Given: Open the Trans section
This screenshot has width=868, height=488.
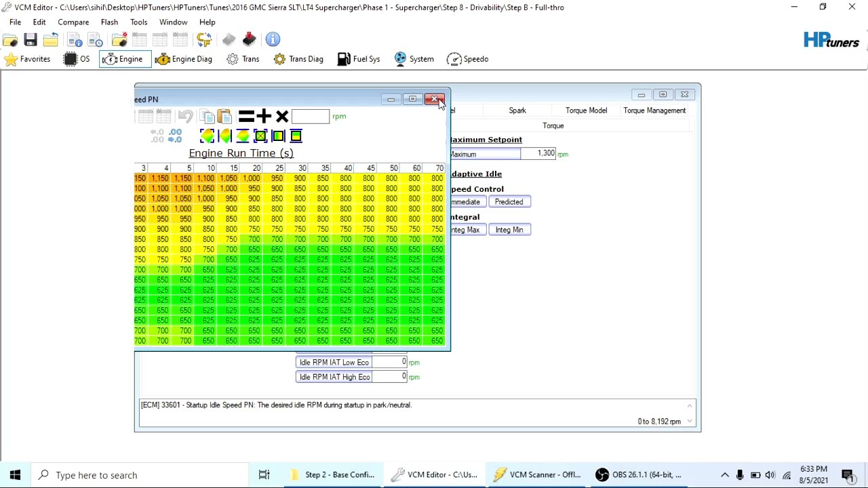Looking at the screenshot, I should pos(243,59).
